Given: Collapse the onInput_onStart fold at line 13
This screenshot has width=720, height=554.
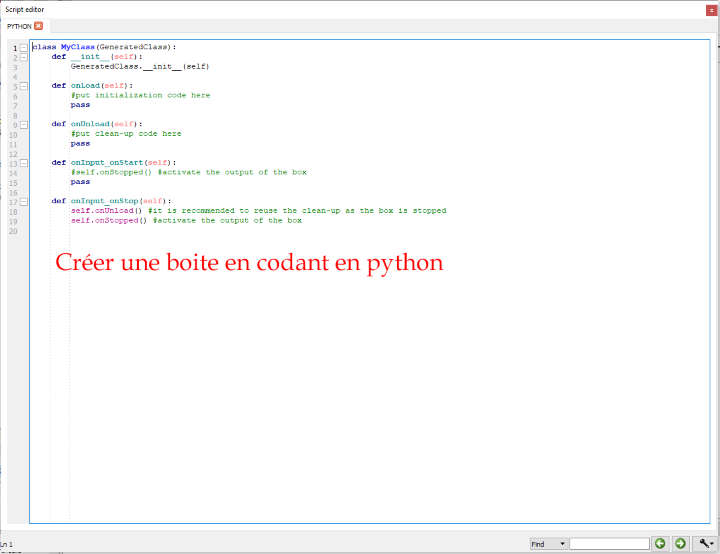Looking at the screenshot, I should point(24,164).
